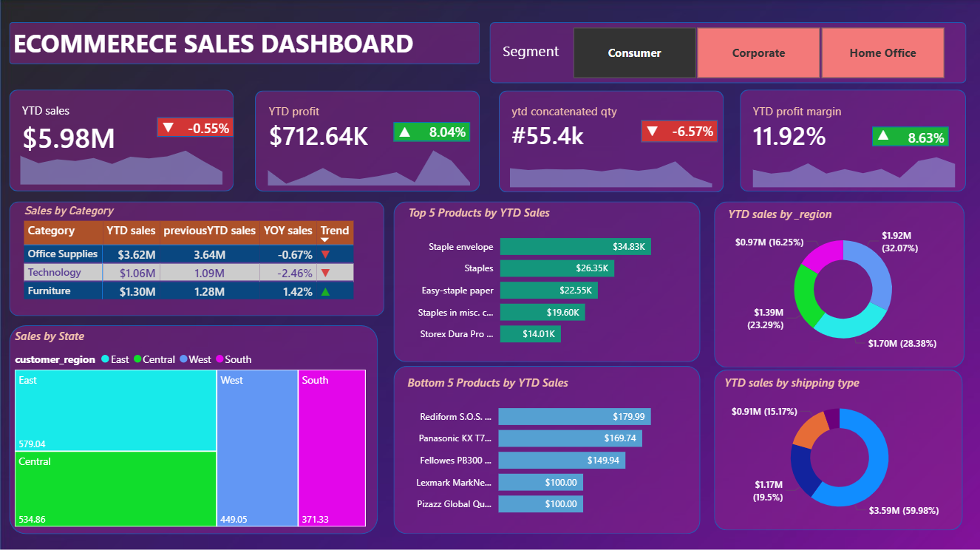Click the magenta South legend swatch

219,359
